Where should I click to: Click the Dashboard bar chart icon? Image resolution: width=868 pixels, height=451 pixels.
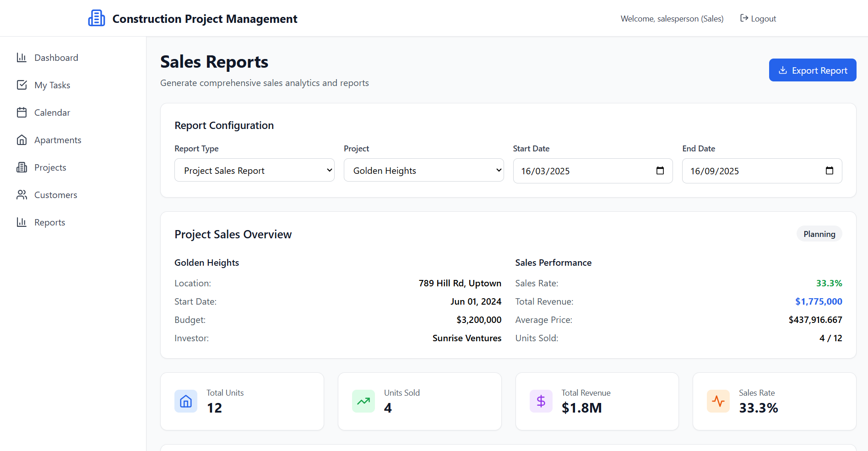click(x=22, y=58)
